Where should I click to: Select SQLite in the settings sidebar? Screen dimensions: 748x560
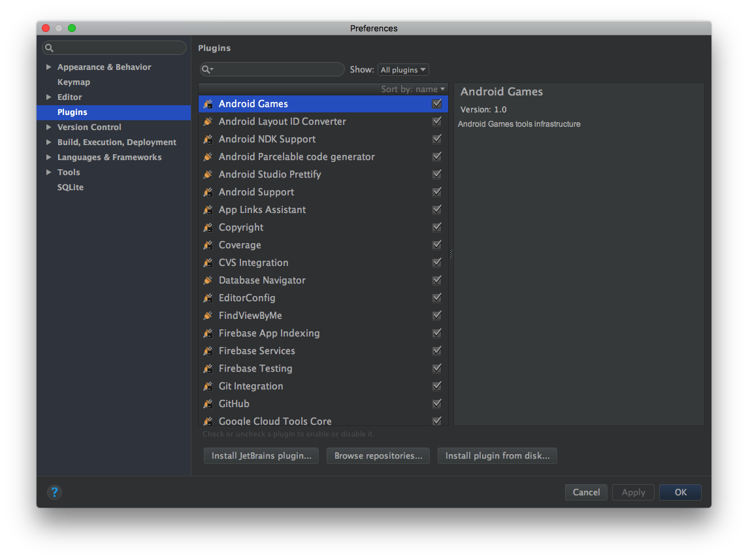pyautogui.click(x=71, y=188)
